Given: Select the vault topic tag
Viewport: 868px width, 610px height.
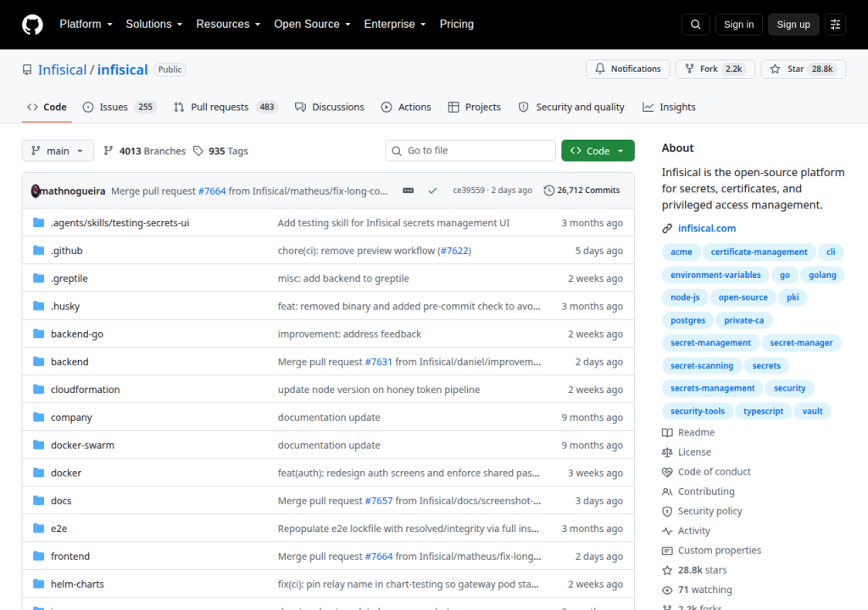Looking at the screenshot, I should [812, 411].
